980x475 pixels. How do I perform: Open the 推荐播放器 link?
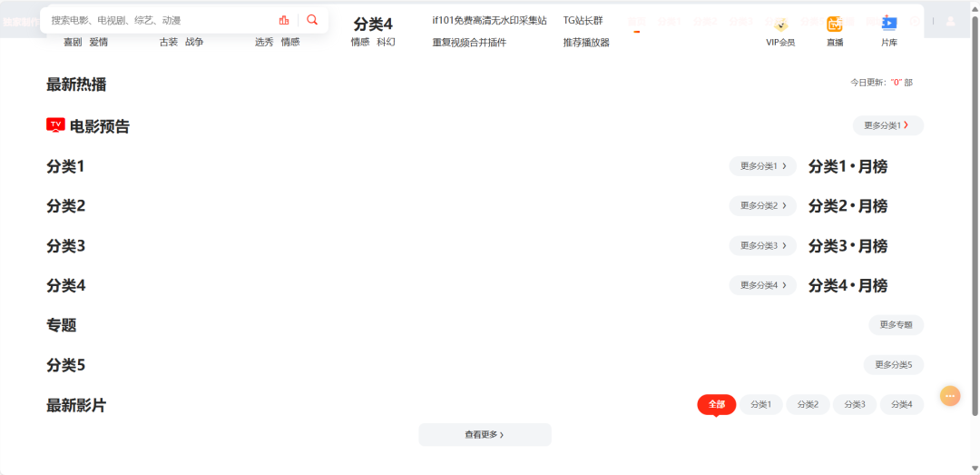pyautogui.click(x=586, y=42)
